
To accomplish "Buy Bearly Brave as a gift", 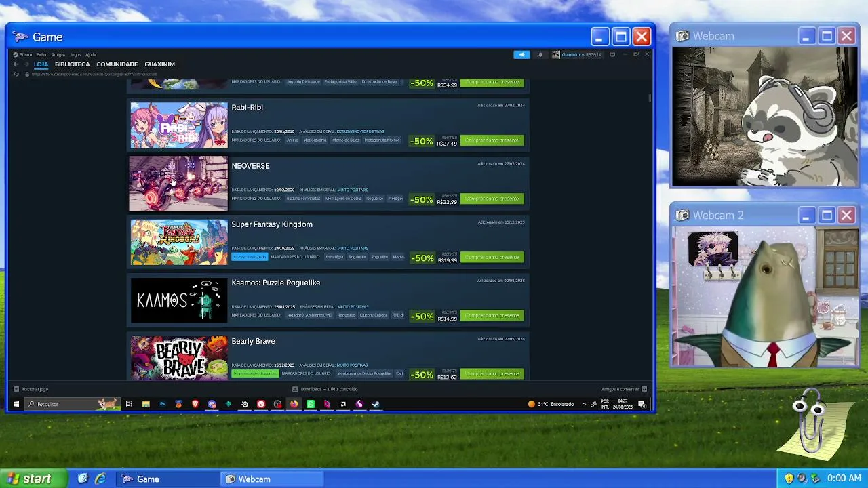I will [x=492, y=373].
